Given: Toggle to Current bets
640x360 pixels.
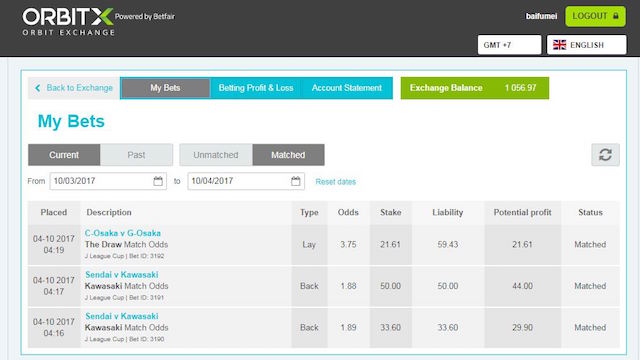Looking at the screenshot, I should click(64, 155).
